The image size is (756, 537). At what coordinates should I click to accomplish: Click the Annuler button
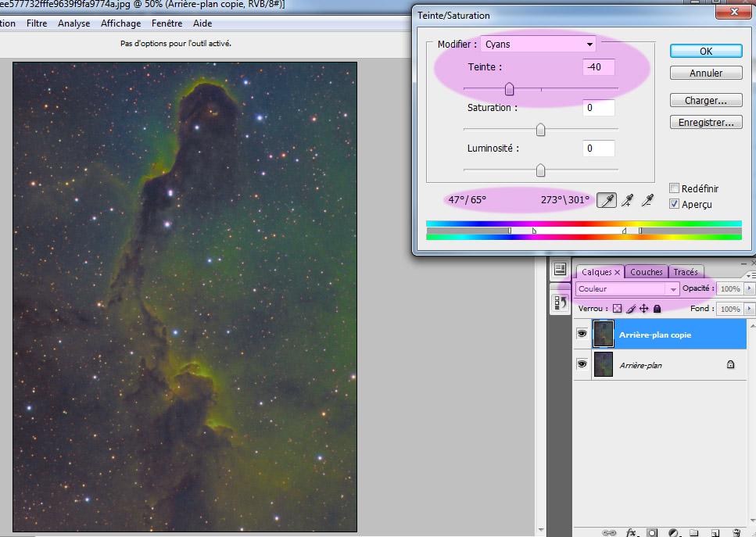coord(705,73)
